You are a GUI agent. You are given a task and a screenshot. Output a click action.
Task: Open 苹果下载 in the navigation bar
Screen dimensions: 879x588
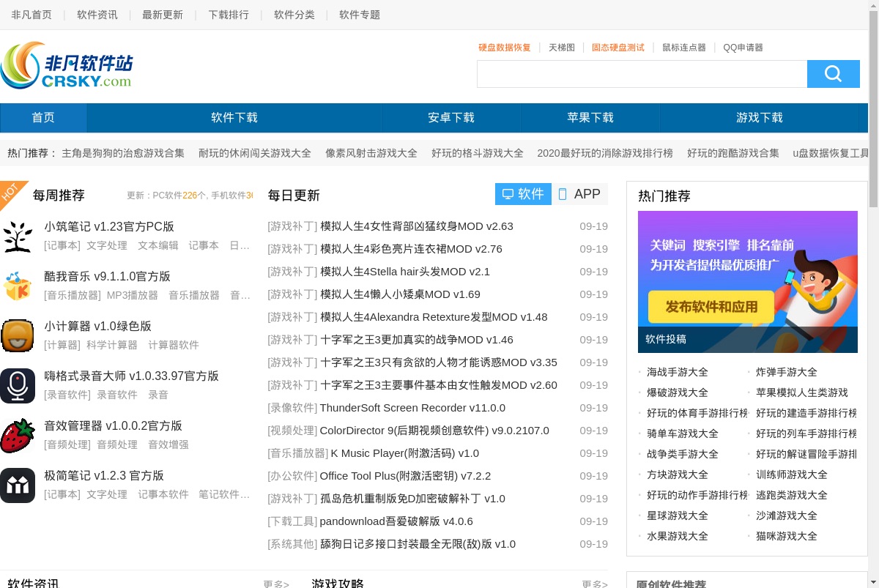tap(590, 118)
